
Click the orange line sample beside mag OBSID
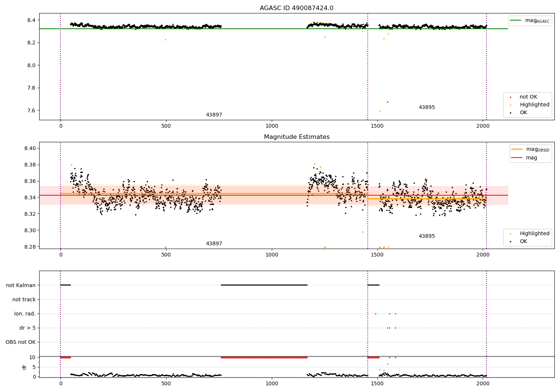pos(517,149)
